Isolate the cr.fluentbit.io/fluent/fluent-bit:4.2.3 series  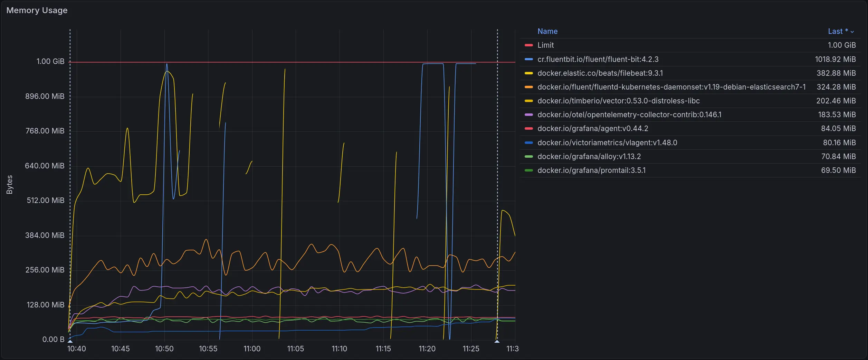tap(598, 59)
